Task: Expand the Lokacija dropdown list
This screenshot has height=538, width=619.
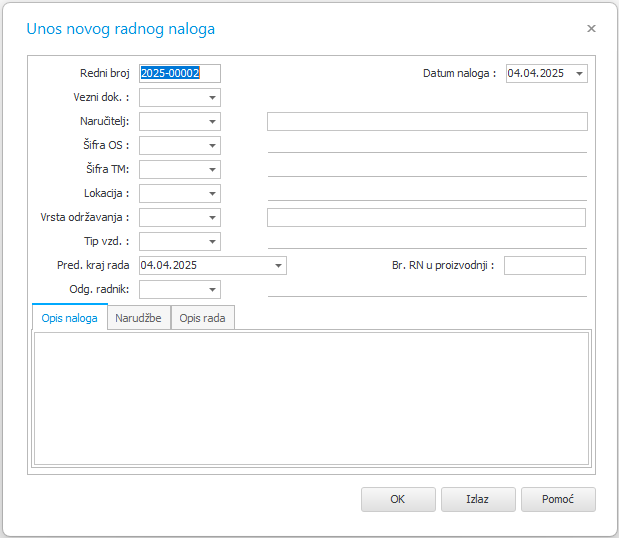Action: [x=212, y=194]
